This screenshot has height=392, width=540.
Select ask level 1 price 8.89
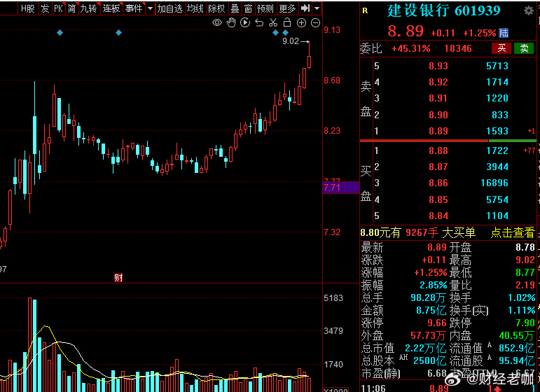(x=438, y=131)
